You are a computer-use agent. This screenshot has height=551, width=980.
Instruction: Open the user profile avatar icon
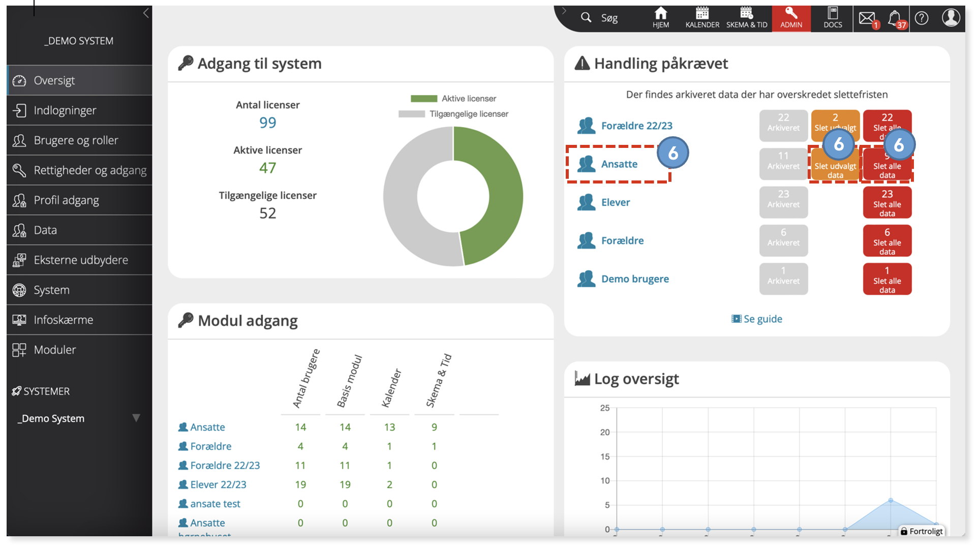(x=951, y=18)
